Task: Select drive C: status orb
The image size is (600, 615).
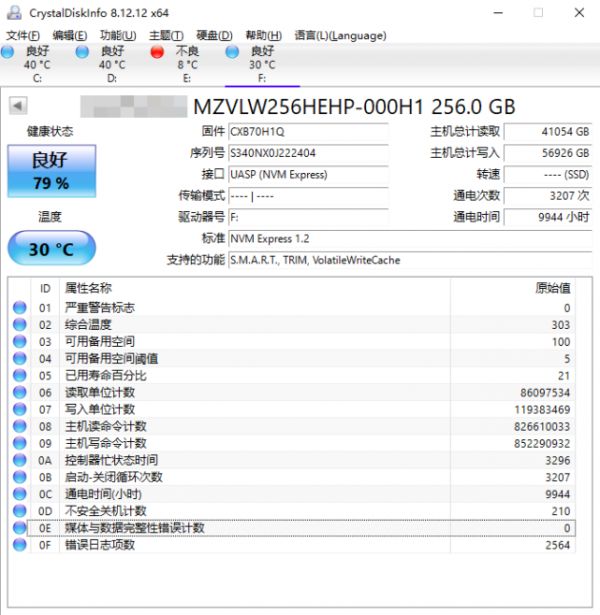Action: coord(9,51)
